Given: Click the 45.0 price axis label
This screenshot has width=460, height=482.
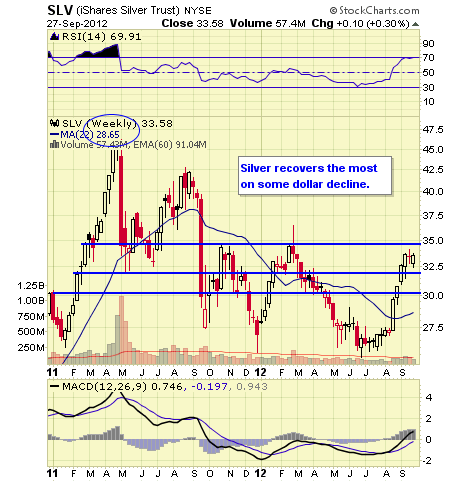Looking at the screenshot, I should click(x=433, y=149).
